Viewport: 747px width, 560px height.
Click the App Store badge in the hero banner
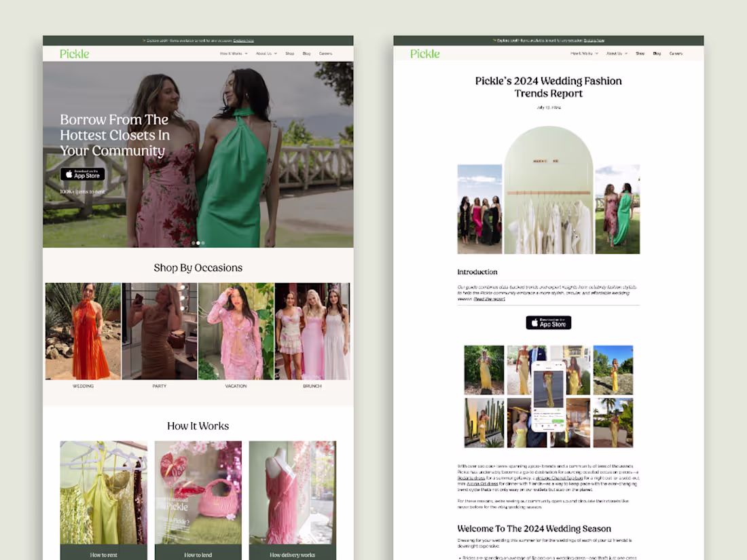82,174
